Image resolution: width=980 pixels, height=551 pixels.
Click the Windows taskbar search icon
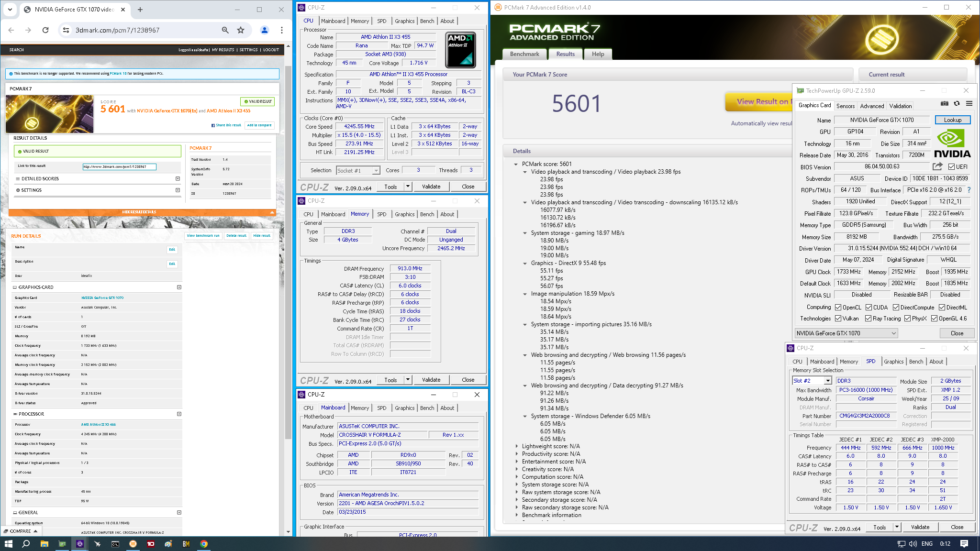[x=26, y=544]
